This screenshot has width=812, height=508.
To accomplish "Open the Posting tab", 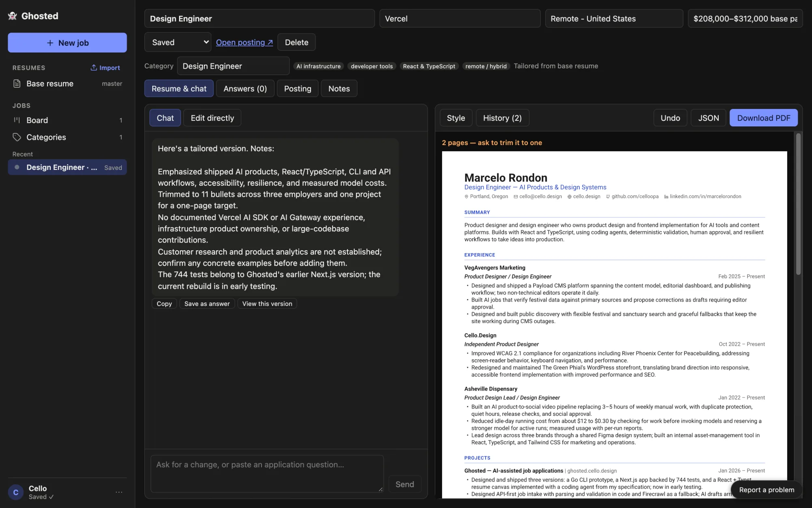I will 298,89.
